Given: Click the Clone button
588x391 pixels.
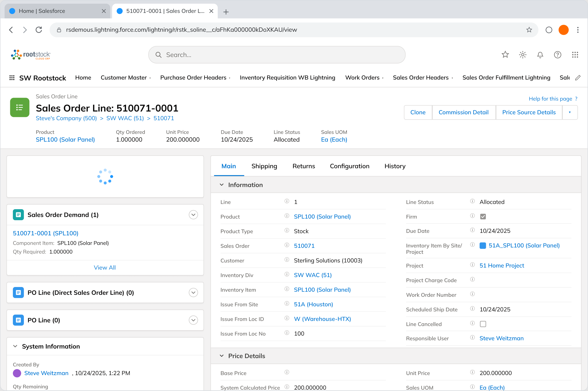Looking at the screenshot, I should (418, 112).
